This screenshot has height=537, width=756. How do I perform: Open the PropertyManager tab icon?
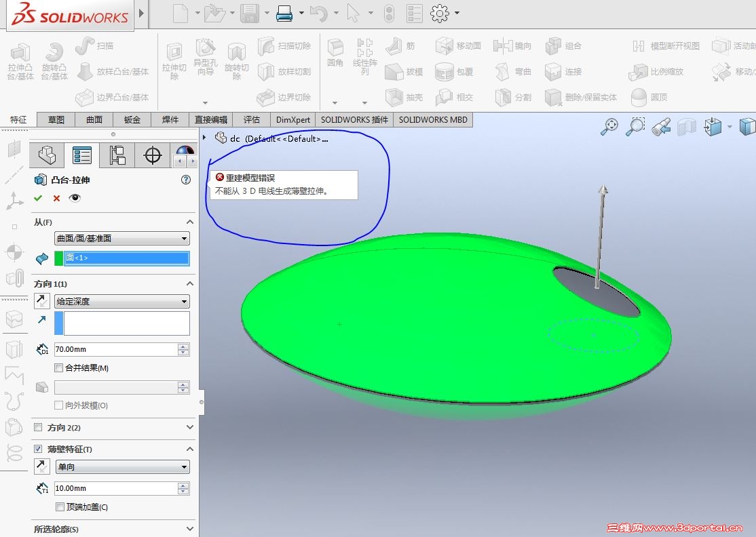pos(82,156)
